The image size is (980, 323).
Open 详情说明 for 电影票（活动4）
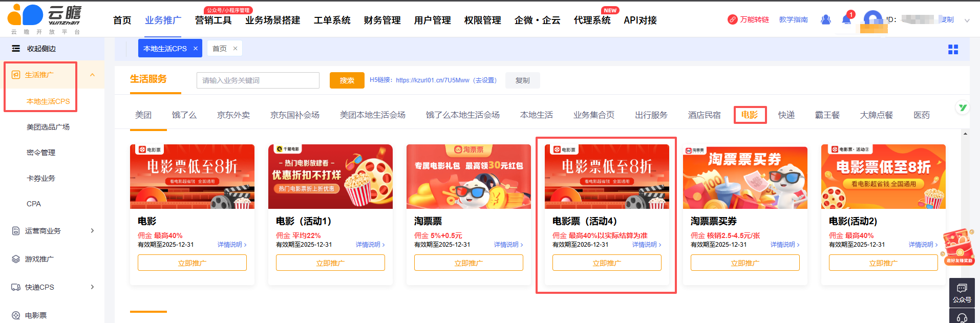646,245
